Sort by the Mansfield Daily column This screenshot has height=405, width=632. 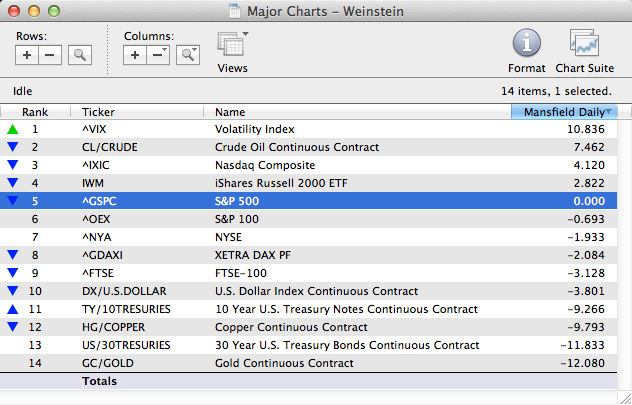coord(562,112)
